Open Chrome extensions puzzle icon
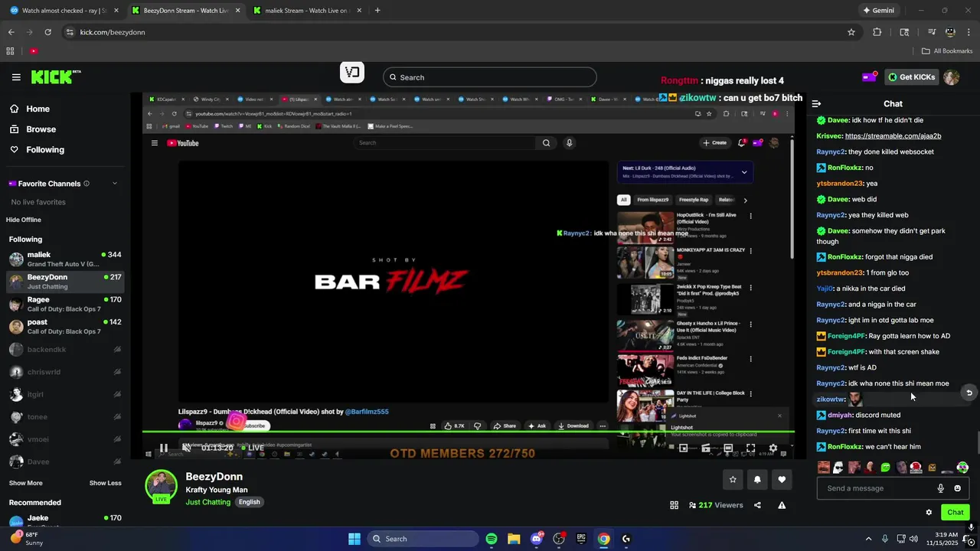This screenshot has height=551, width=980. [x=877, y=32]
